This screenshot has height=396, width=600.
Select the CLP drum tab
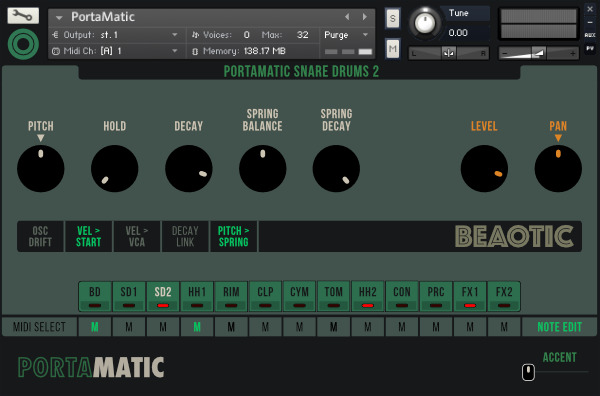point(265,296)
